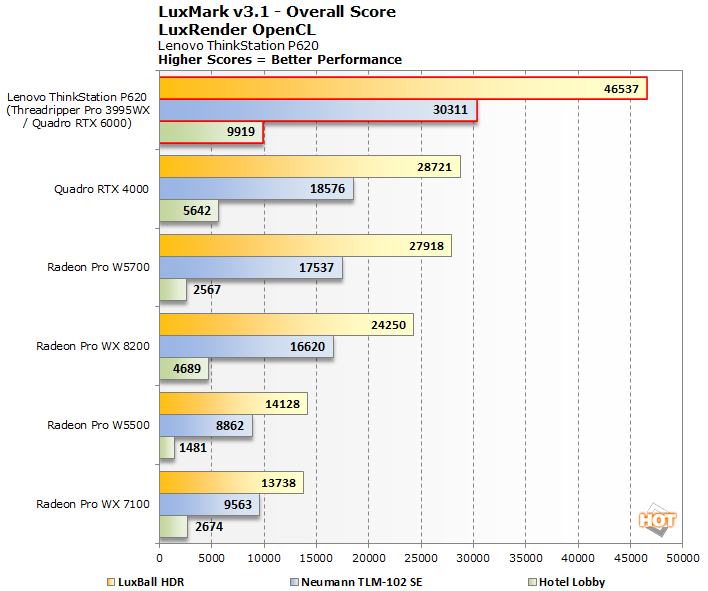Click the Radeon Pro WX 7100 axis label
The image size is (708, 591).
point(93,504)
